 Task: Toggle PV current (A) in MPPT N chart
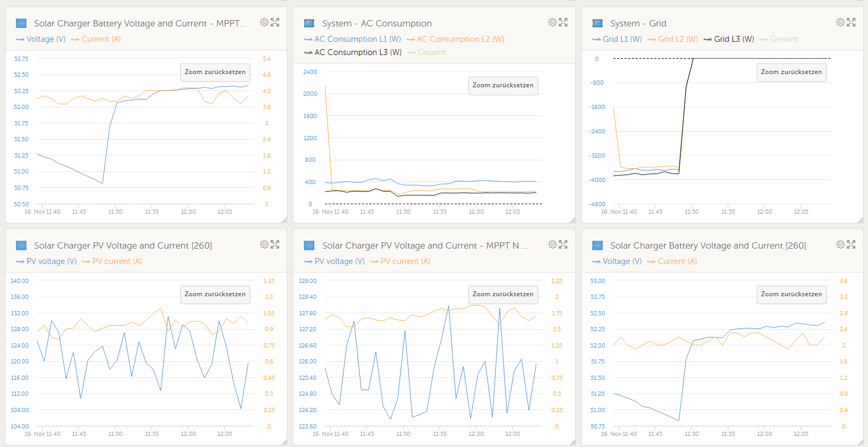[400, 261]
